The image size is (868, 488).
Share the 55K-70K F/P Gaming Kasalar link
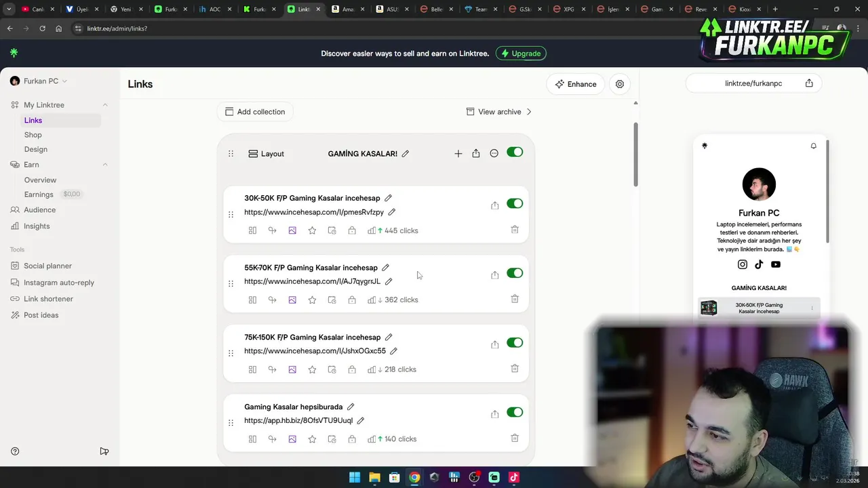coord(495,275)
